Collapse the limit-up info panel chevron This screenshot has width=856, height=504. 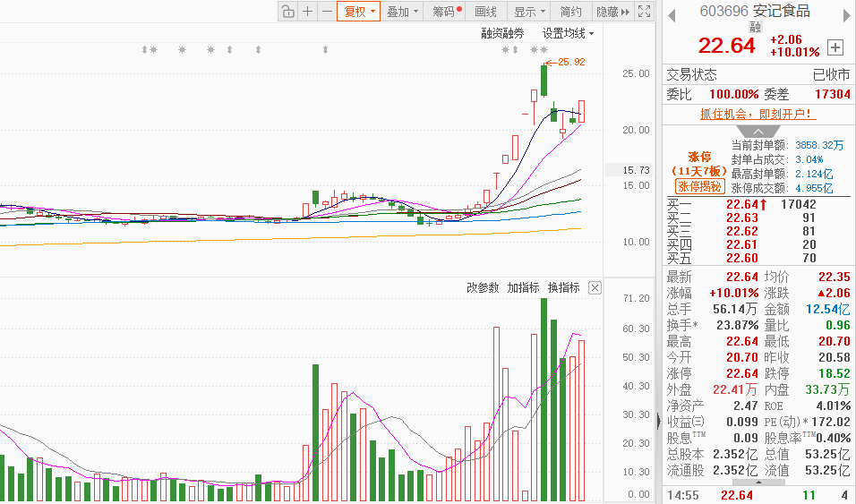pos(758,132)
